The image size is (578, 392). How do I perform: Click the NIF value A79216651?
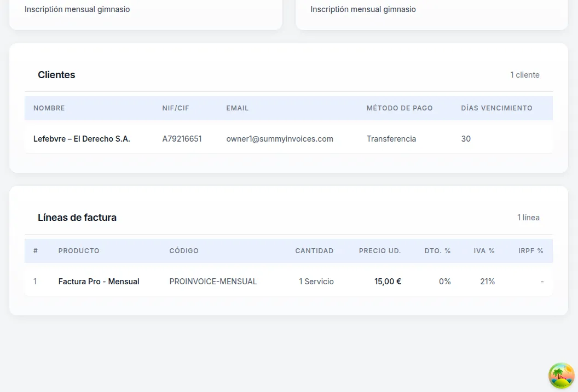coord(182,139)
